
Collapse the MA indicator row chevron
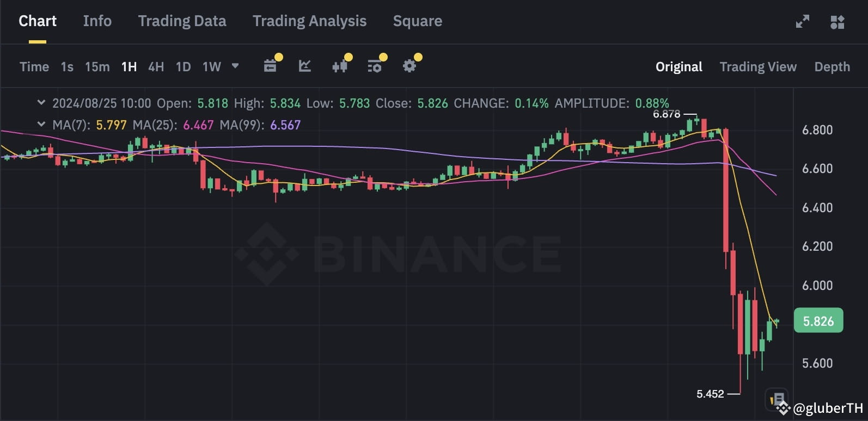pos(41,125)
